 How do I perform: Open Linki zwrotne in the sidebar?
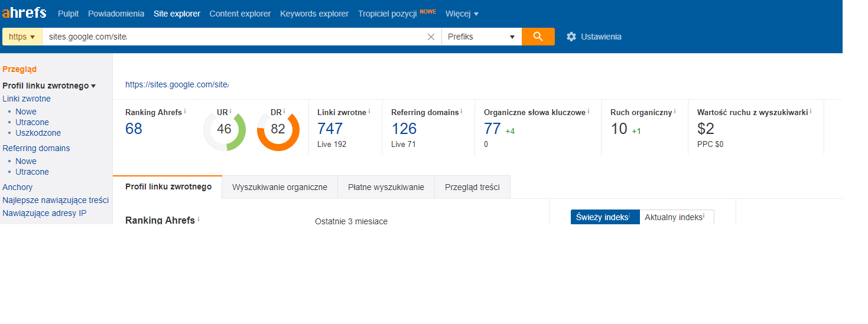point(27,99)
